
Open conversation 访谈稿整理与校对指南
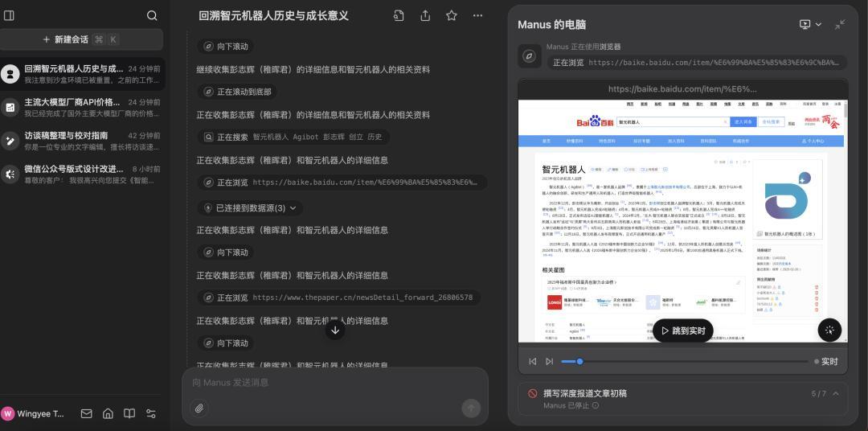[82, 141]
